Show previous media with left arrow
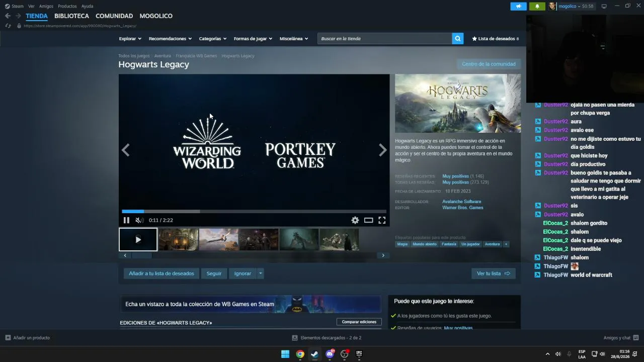 125,150
